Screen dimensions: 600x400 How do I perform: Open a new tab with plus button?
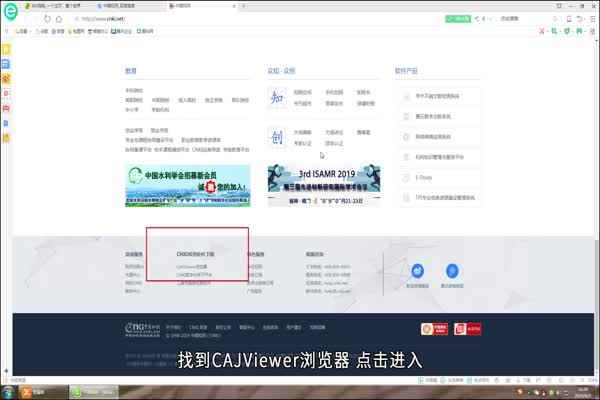(244, 6)
